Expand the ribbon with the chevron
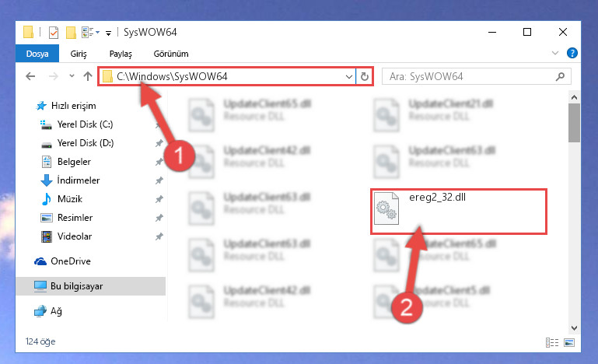598x364 pixels. (x=555, y=53)
